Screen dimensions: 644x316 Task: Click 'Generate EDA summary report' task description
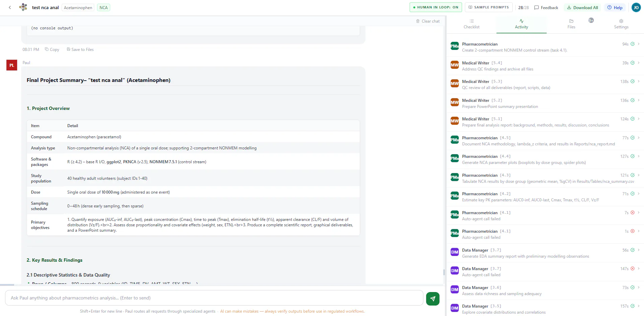(525, 256)
